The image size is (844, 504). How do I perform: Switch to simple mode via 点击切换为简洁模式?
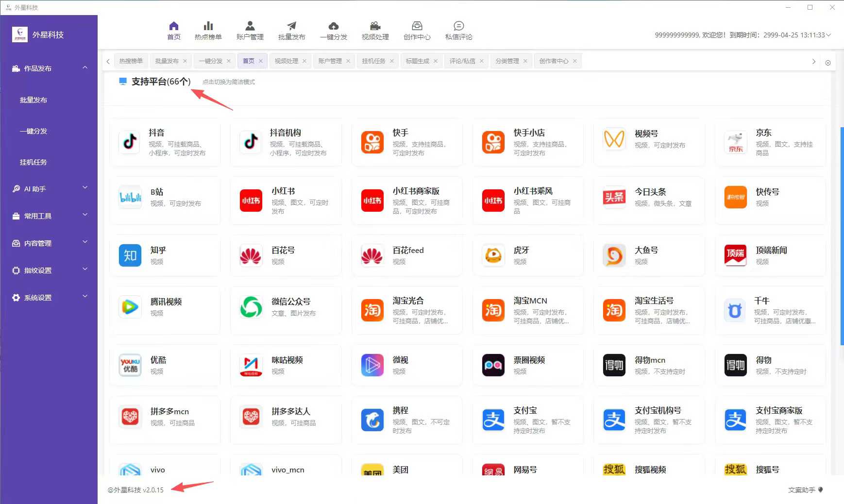228,82
